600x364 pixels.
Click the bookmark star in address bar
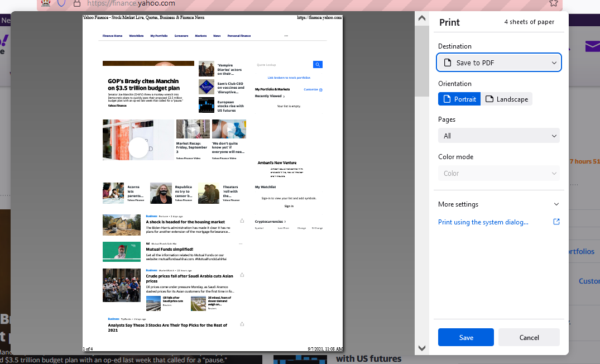coord(553,3)
